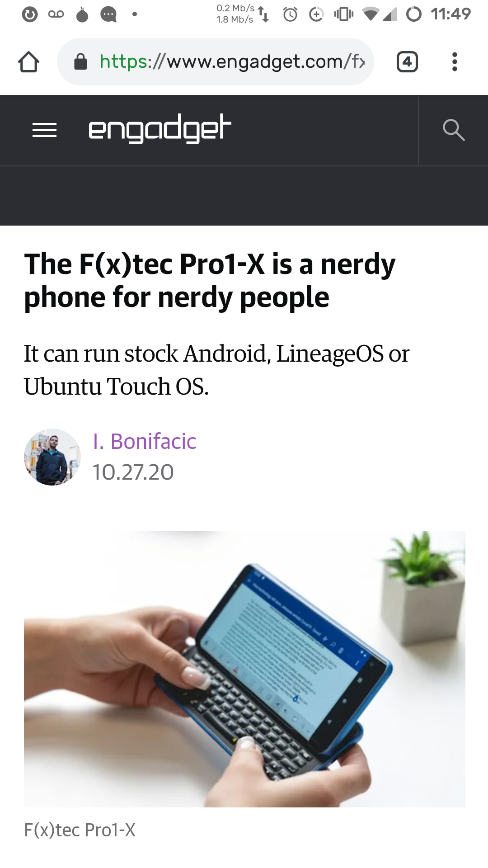Tap the Engadget search magnifier icon
The height and width of the screenshot is (868, 488).
coord(453,130)
